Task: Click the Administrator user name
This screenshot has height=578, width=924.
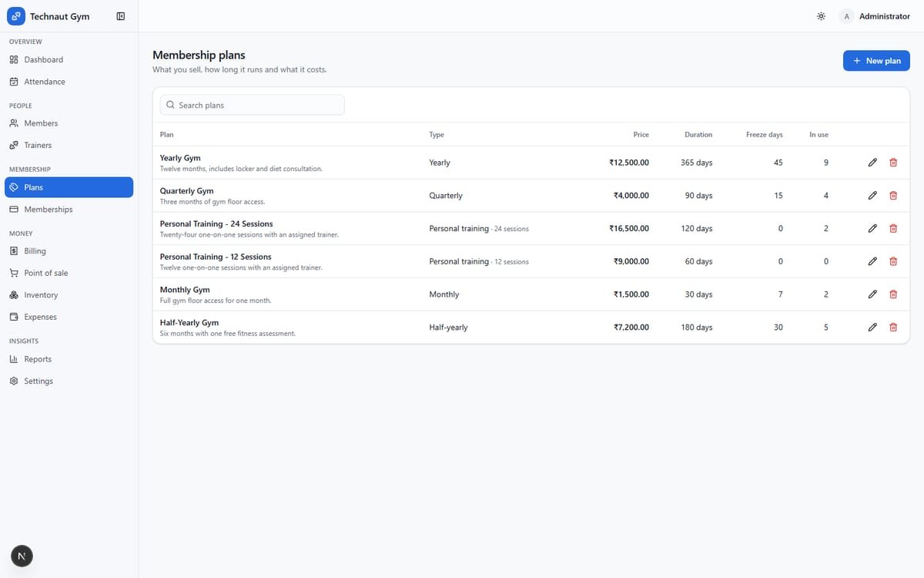Action: (x=885, y=16)
